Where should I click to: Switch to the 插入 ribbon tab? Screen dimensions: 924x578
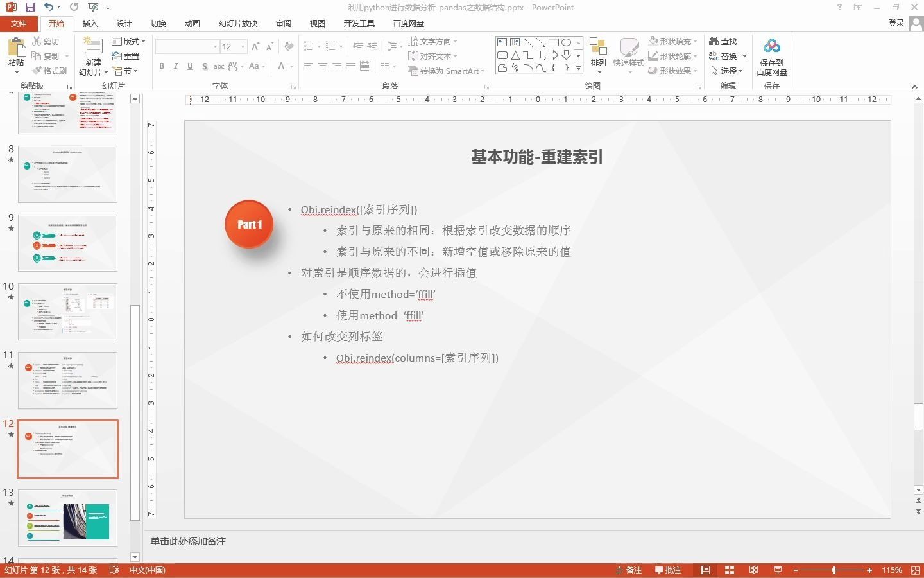click(x=90, y=23)
